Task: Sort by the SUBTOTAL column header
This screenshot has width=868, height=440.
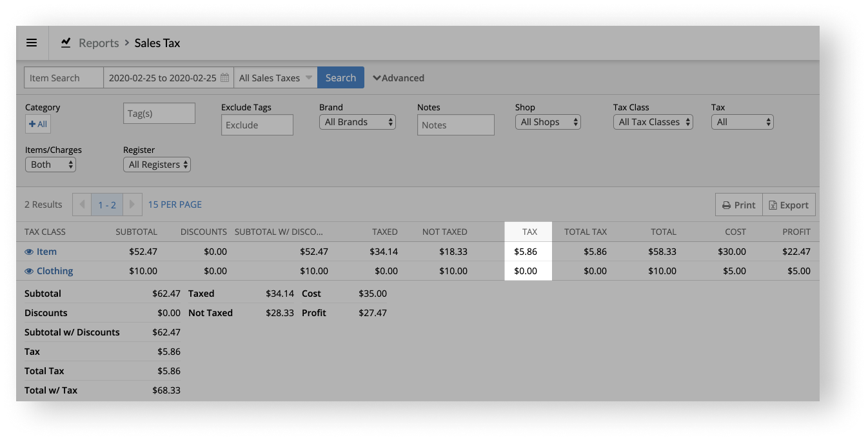Action: click(x=137, y=232)
